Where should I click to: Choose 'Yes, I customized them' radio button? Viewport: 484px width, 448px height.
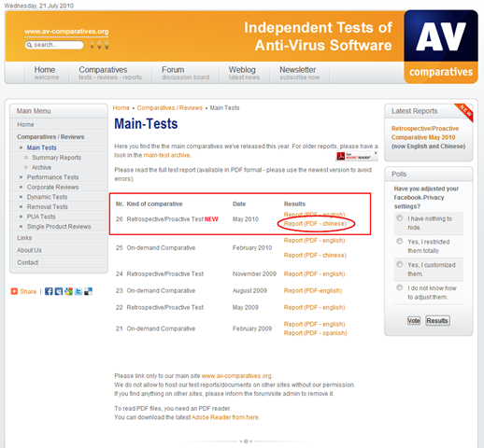click(x=400, y=264)
